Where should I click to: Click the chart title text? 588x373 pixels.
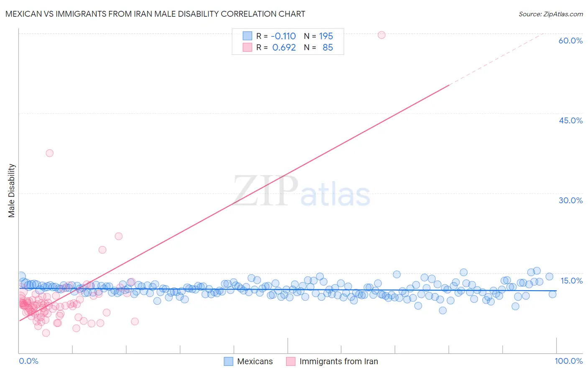(x=155, y=14)
